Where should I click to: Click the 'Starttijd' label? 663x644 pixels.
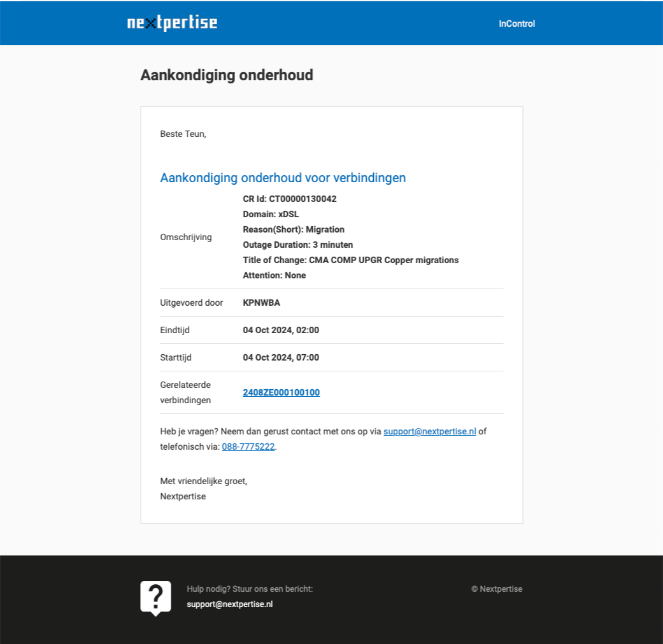pos(176,357)
